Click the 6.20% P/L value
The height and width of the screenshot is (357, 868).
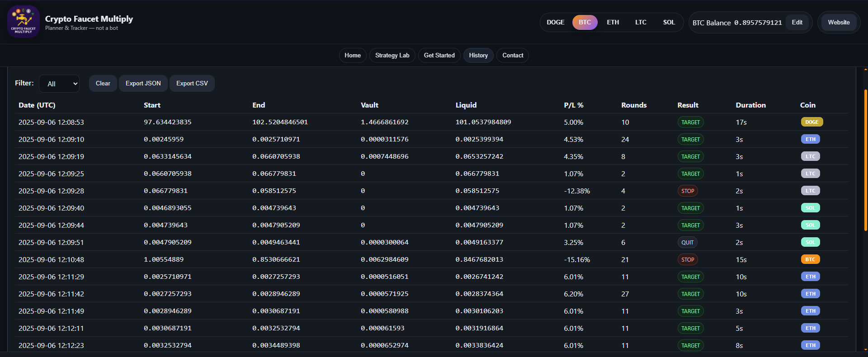point(574,294)
